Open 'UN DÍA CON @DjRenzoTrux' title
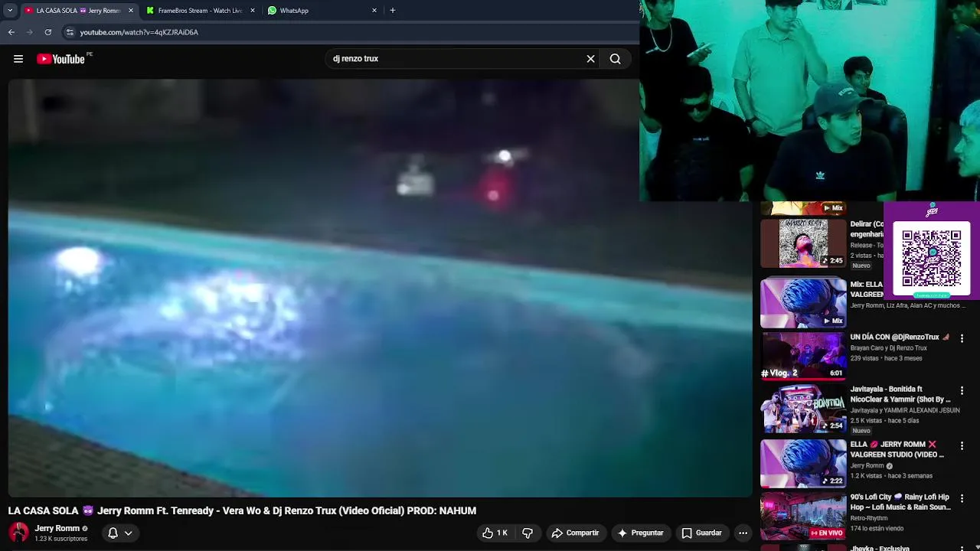This screenshot has width=980, height=551. pos(900,337)
